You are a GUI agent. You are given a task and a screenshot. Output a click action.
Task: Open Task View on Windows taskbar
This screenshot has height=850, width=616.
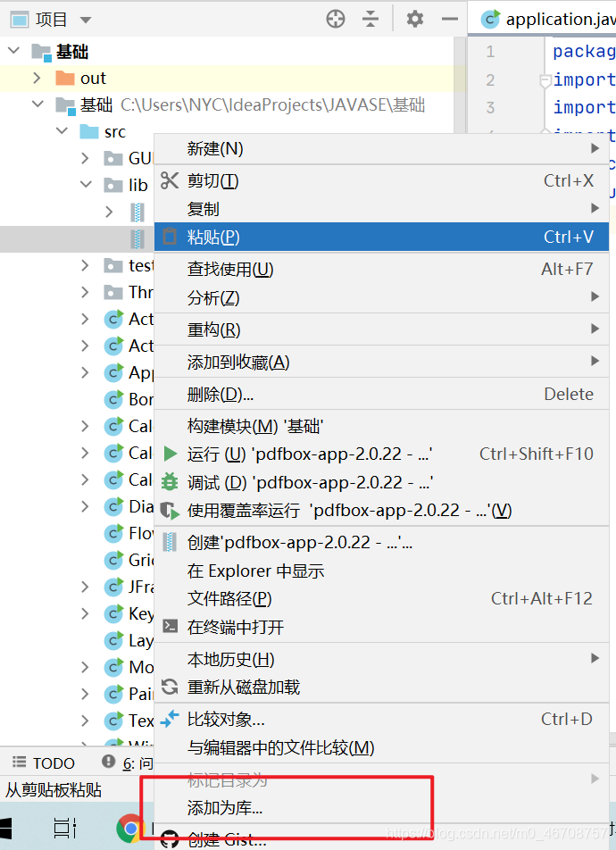tap(64, 829)
